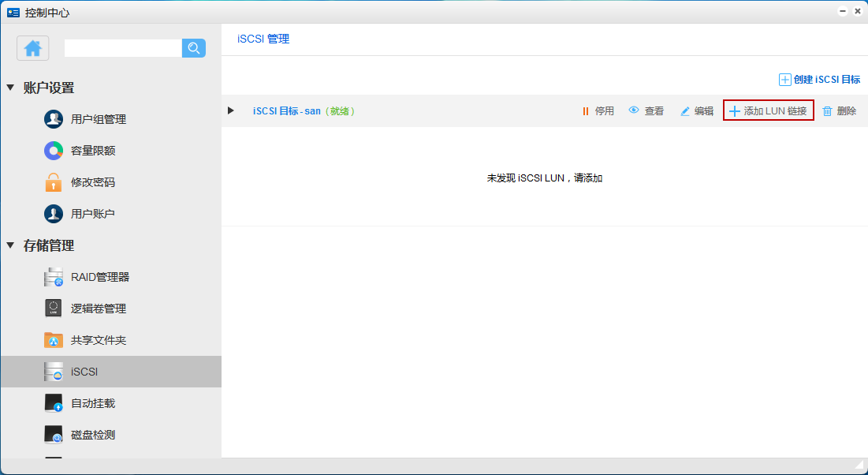Click the iSCSI 管理 heading
Image resolution: width=868 pixels, height=475 pixels.
263,39
